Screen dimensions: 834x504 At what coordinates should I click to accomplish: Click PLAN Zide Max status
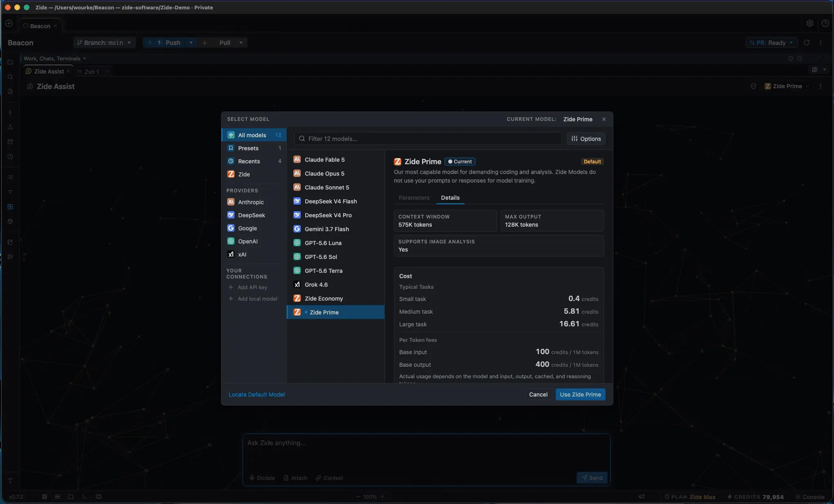click(690, 497)
